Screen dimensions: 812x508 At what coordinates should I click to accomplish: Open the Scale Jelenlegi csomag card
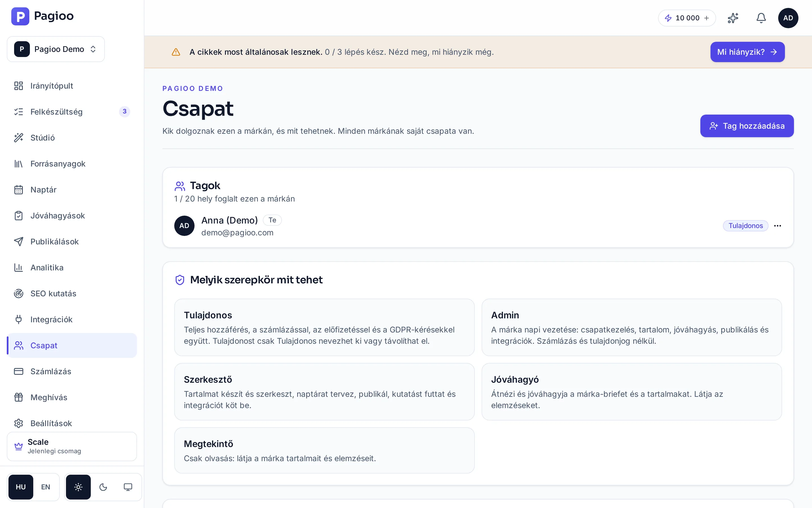72,446
